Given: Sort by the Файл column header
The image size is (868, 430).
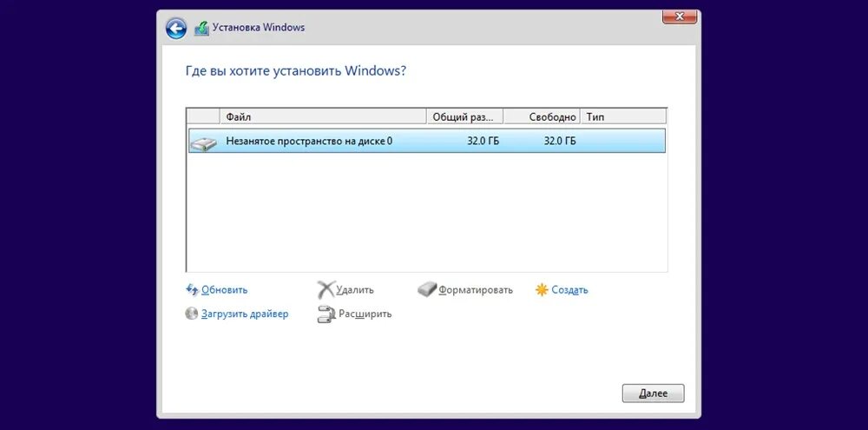Looking at the screenshot, I should point(323,117).
